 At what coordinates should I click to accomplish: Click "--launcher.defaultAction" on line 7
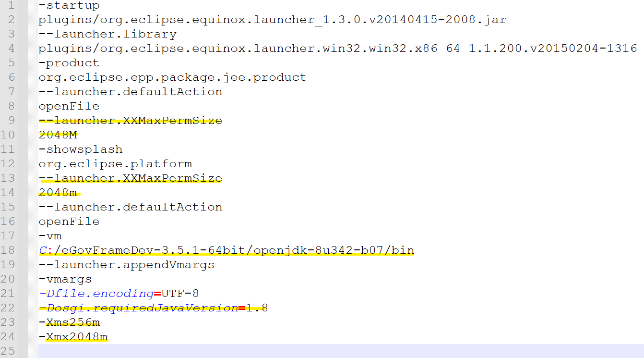tap(131, 92)
